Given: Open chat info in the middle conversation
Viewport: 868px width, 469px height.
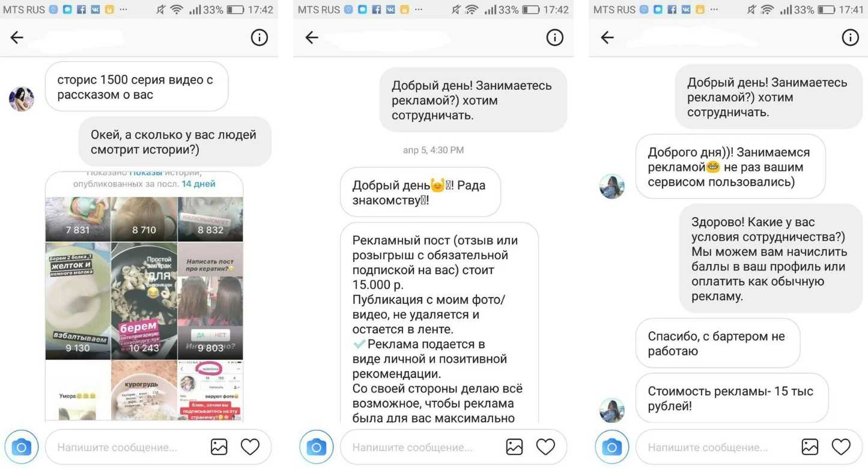Looking at the screenshot, I should (554, 37).
